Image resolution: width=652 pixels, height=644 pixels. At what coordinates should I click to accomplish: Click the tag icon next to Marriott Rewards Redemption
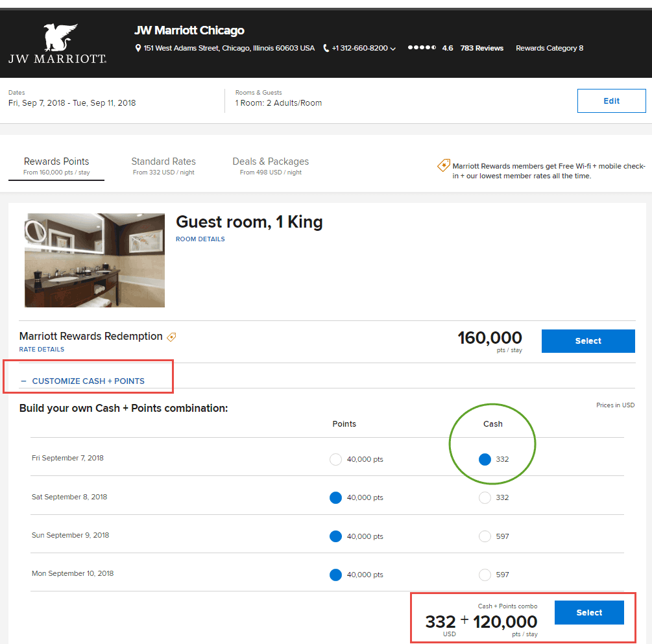[x=171, y=337]
